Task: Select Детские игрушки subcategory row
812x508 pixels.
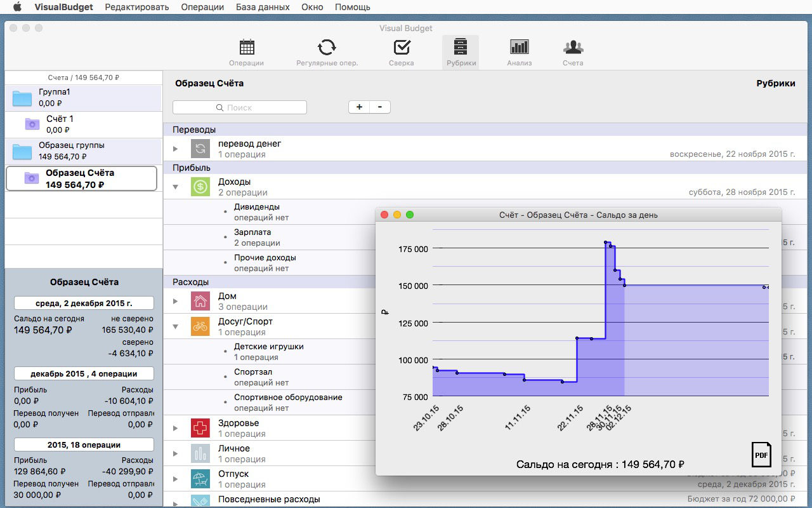Action: tap(269, 352)
